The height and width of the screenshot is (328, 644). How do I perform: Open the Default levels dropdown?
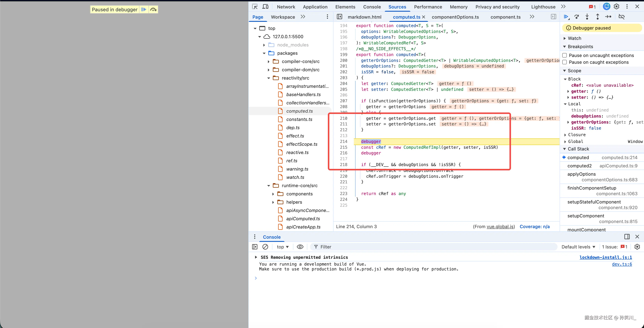(x=578, y=247)
